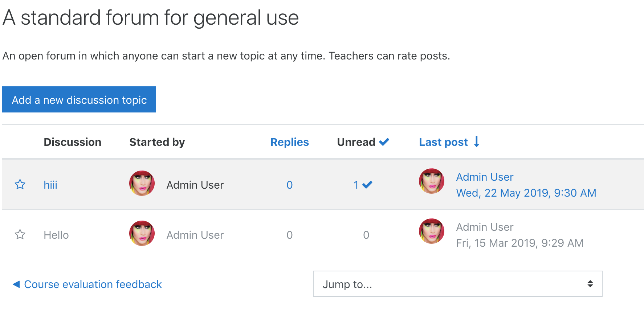Open Admin User avatar in Hello Started by
Image resolution: width=644 pixels, height=312 pixels.
142,233
